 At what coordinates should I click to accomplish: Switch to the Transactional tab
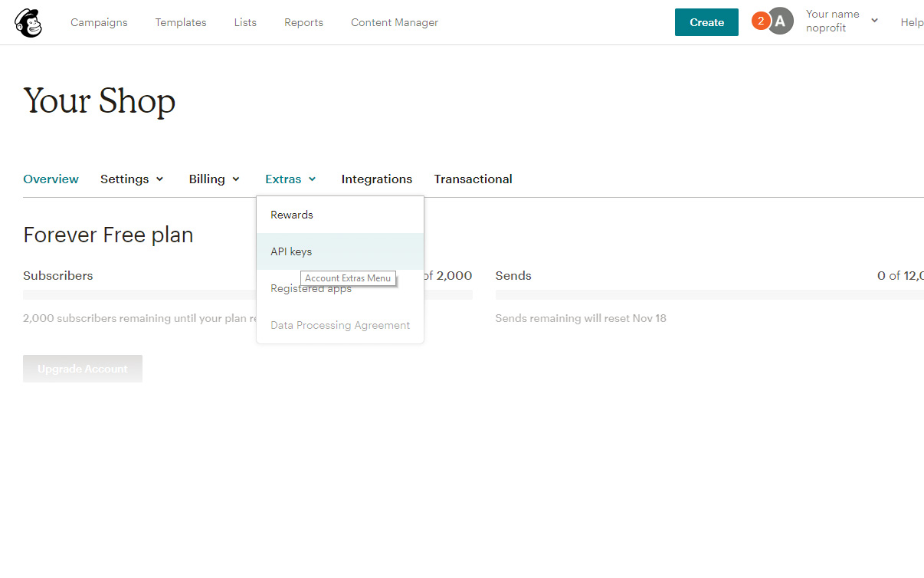pyautogui.click(x=473, y=179)
